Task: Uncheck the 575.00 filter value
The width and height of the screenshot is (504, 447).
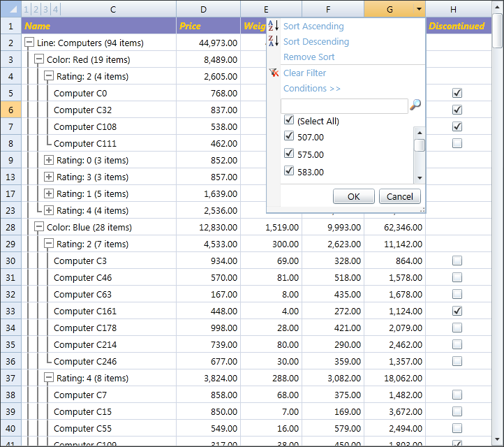Action: click(289, 154)
